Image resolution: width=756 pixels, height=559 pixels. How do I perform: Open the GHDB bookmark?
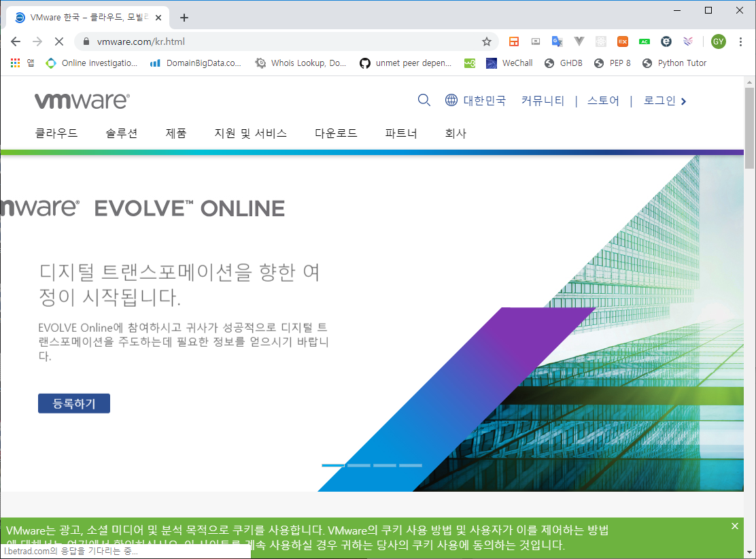pos(563,63)
